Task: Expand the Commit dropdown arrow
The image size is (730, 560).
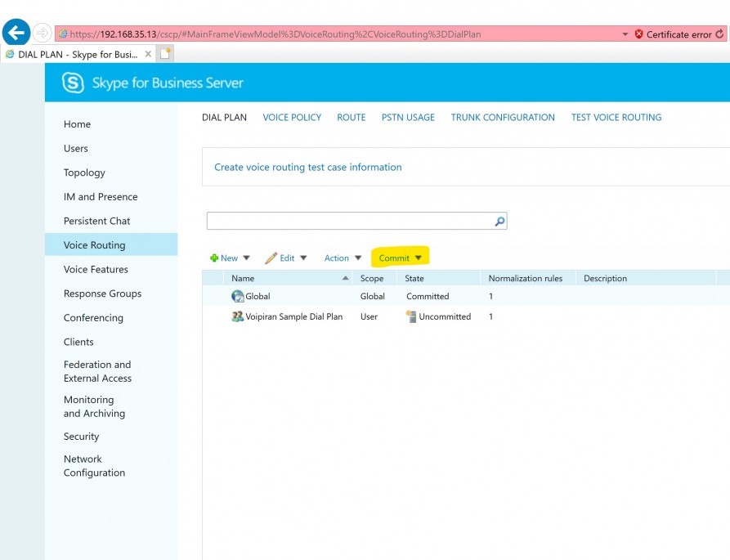Action: click(418, 258)
